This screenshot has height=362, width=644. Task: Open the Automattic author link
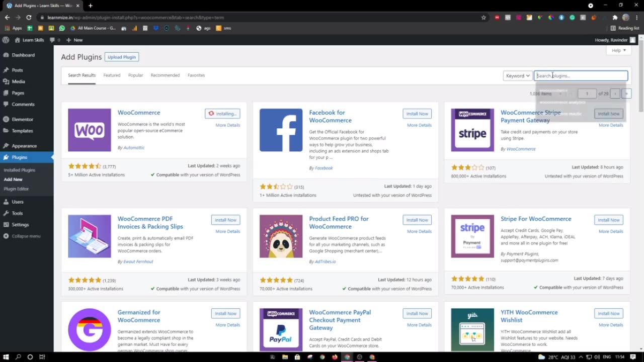134,148
